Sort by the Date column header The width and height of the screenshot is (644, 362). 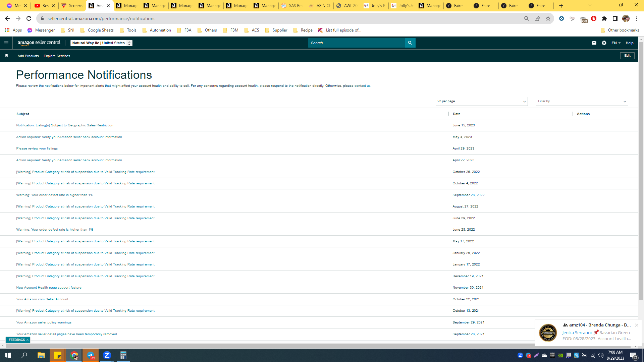point(457,114)
